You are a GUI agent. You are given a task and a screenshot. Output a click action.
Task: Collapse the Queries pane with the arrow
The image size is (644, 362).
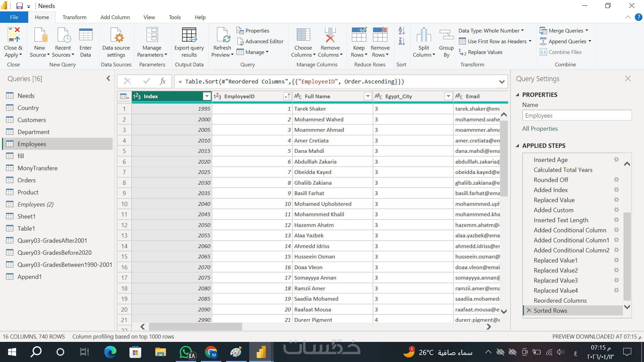pos(108,78)
